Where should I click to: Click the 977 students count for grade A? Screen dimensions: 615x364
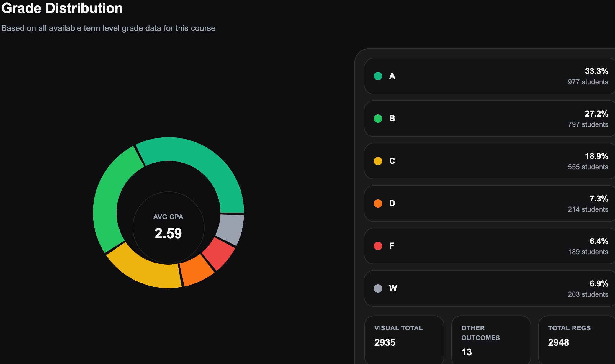click(x=588, y=82)
